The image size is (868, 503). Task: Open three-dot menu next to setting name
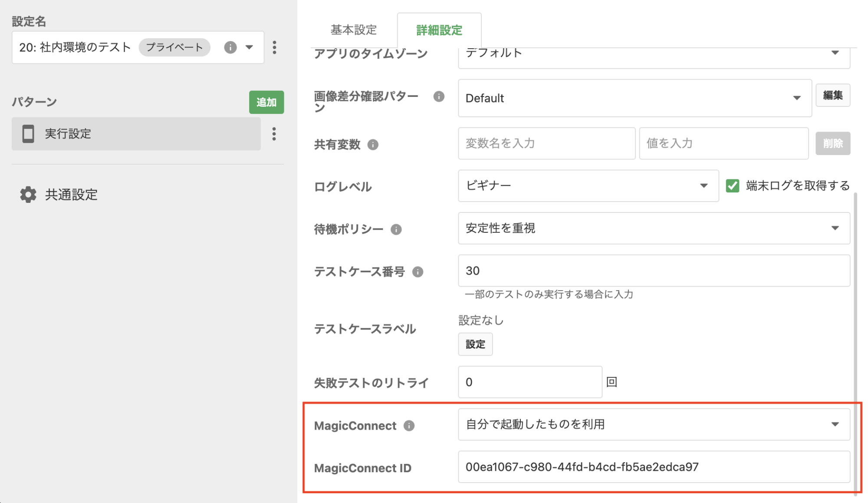pos(274,47)
